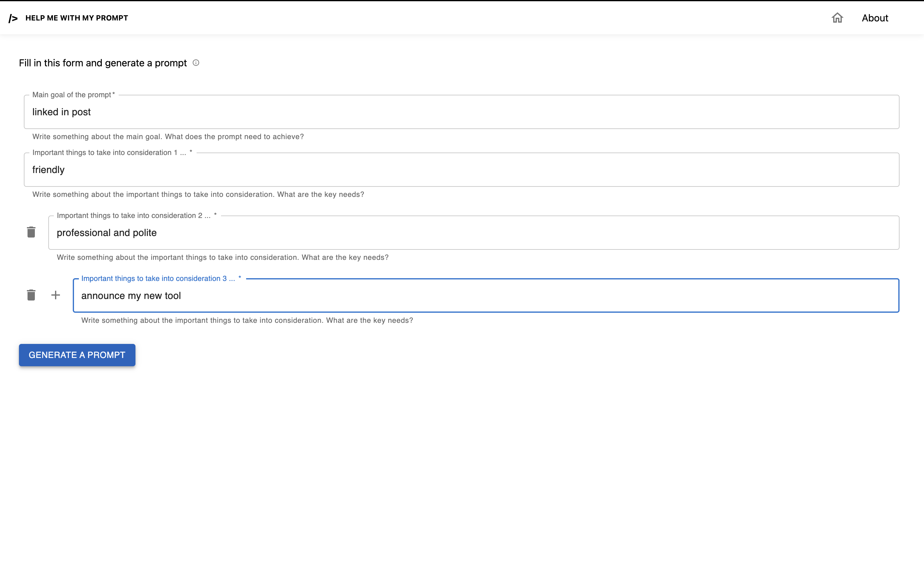Click the "Fill in this form" heading text
The width and height of the screenshot is (924, 579).
pyautogui.click(x=103, y=63)
